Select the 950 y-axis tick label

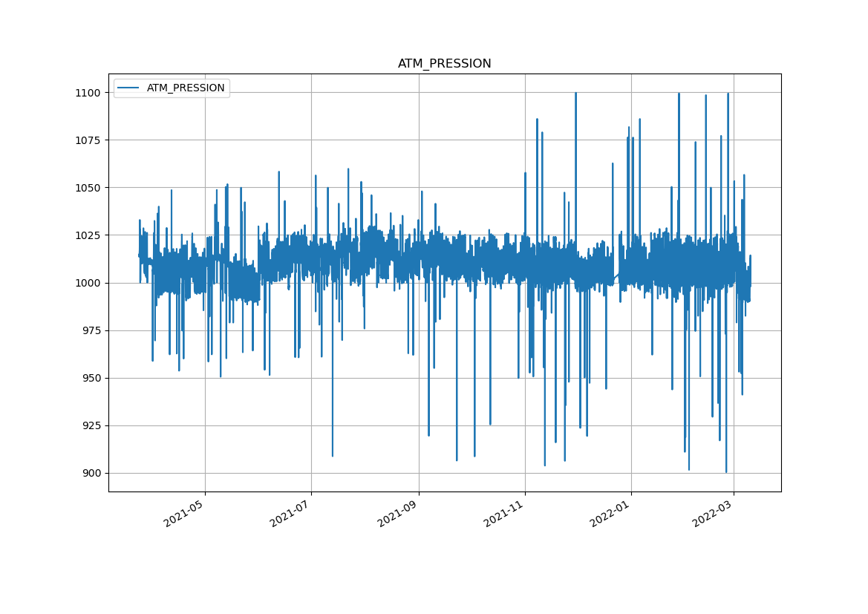point(90,378)
